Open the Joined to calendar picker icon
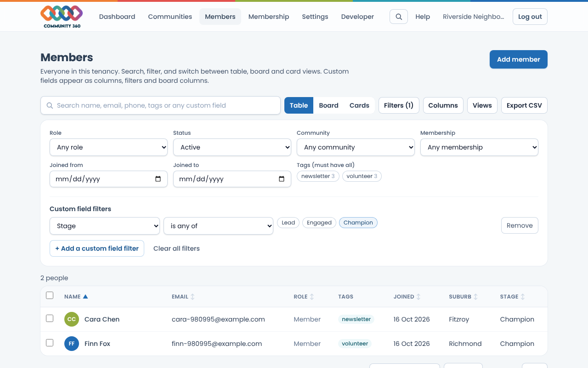This screenshot has width=588, height=368. tap(282, 179)
